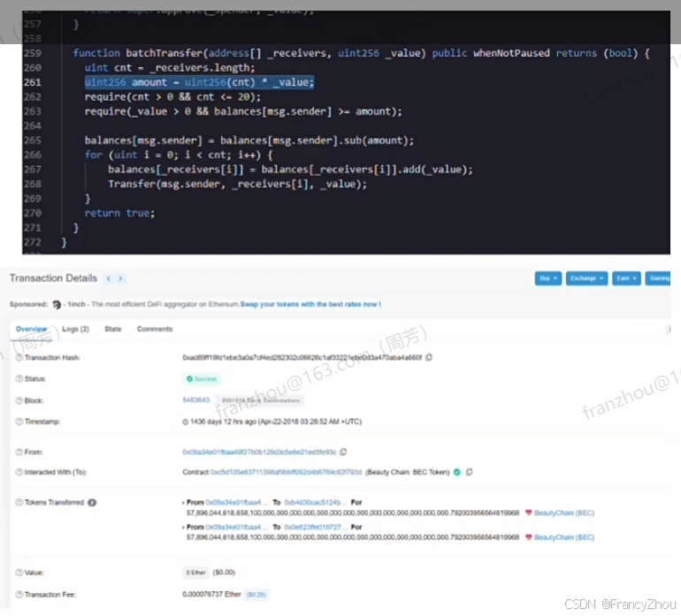Screen dimensions: 681x616
Task: Click the 'require(_value > 0' code line
Action: pos(243,111)
